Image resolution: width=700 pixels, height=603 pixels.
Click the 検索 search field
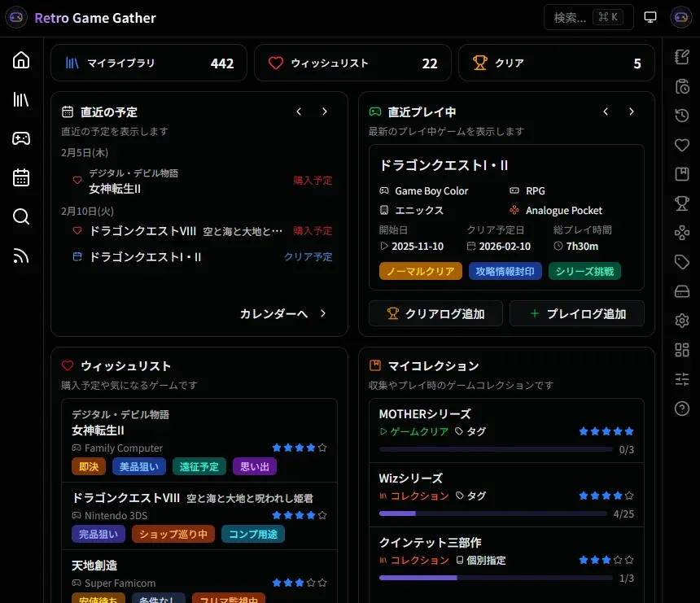(588, 17)
